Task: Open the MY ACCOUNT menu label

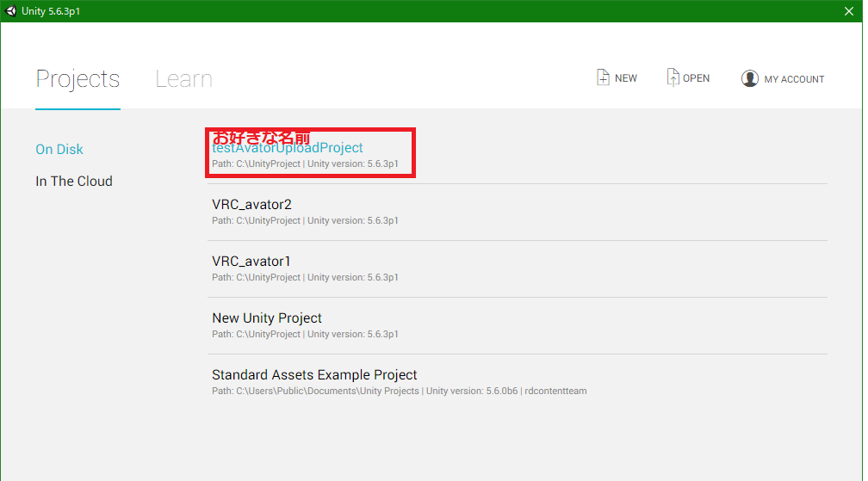Action: pos(794,79)
